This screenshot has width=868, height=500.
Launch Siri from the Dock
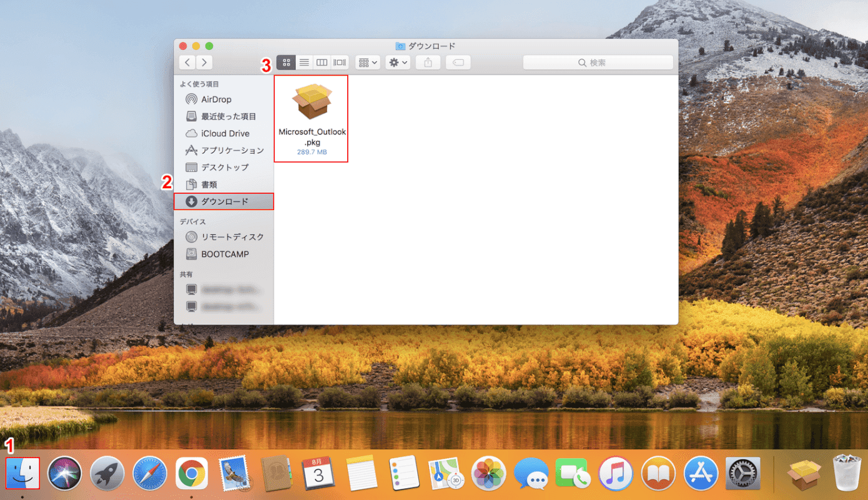click(65, 473)
